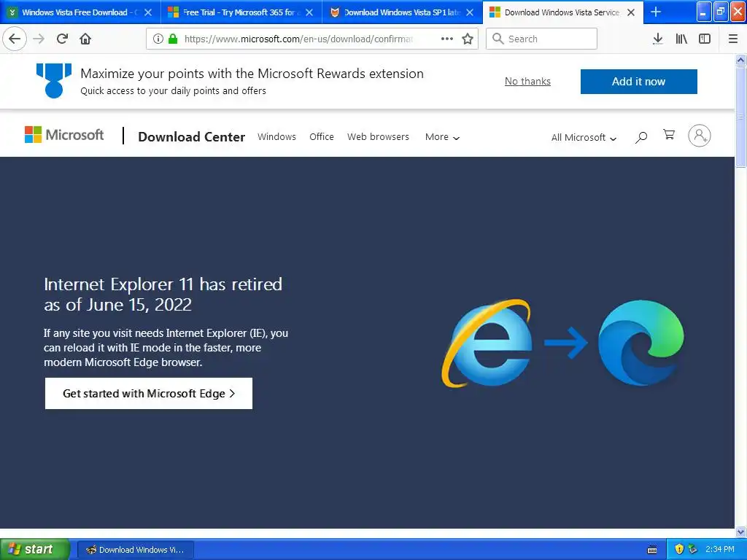Click the Add it now button

click(638, 82)
